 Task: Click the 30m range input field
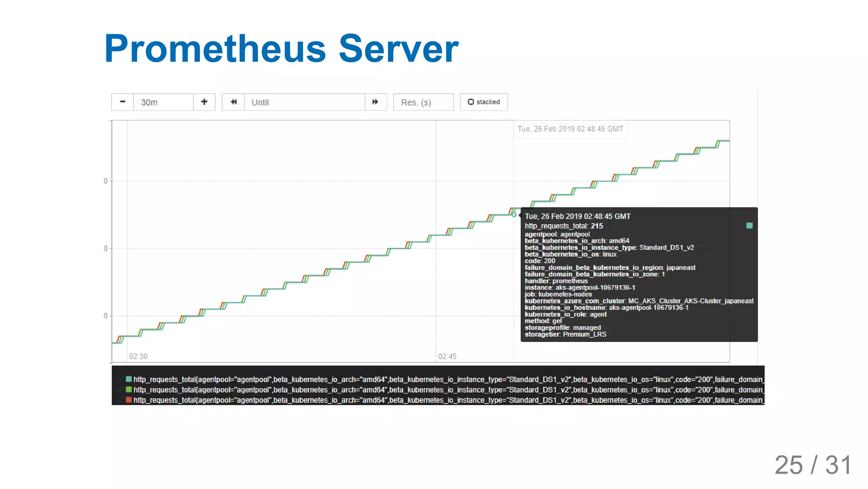tap(164, 102)
